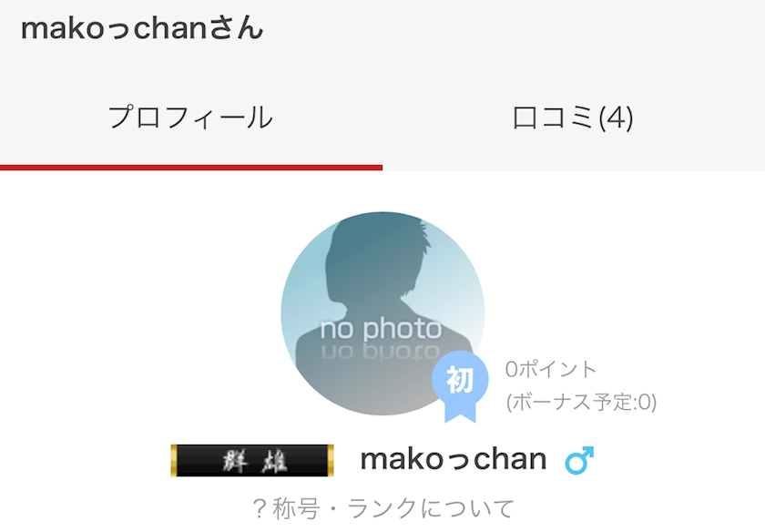The width and height of the screenshot is (765, 532).
Task: Click the makoっchan username beside the gender symbol
Action: [x=454, y=459]
